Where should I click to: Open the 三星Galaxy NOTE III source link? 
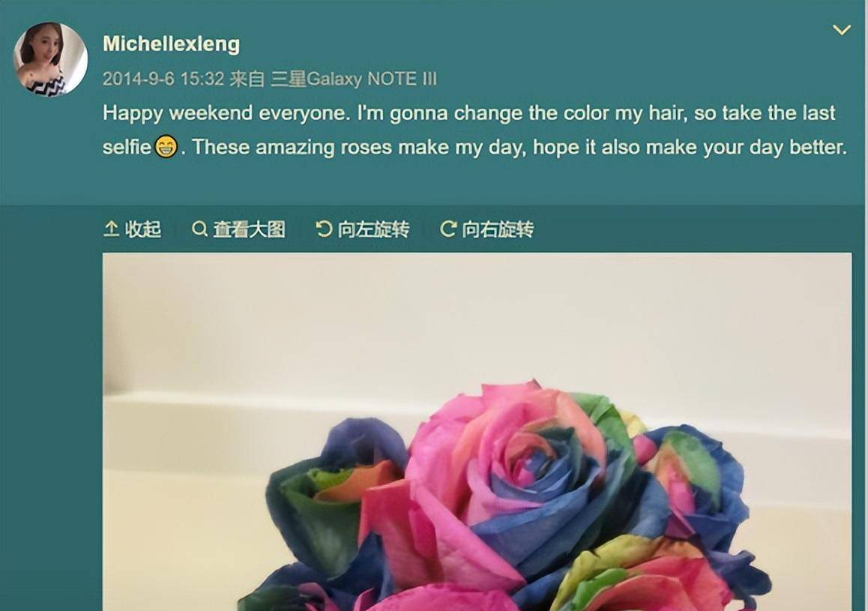(x=354, y=79)
